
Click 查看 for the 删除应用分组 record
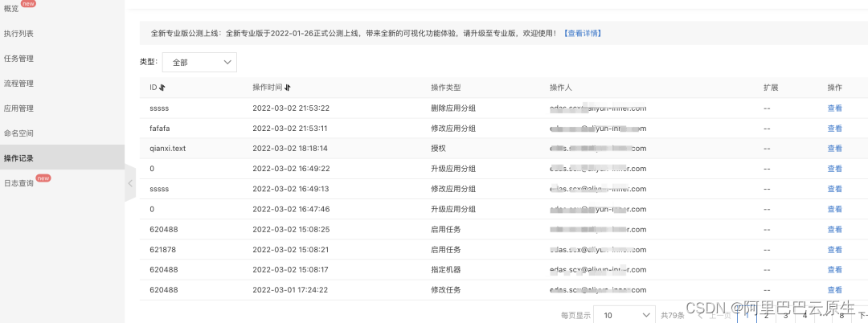coord(835,108)
